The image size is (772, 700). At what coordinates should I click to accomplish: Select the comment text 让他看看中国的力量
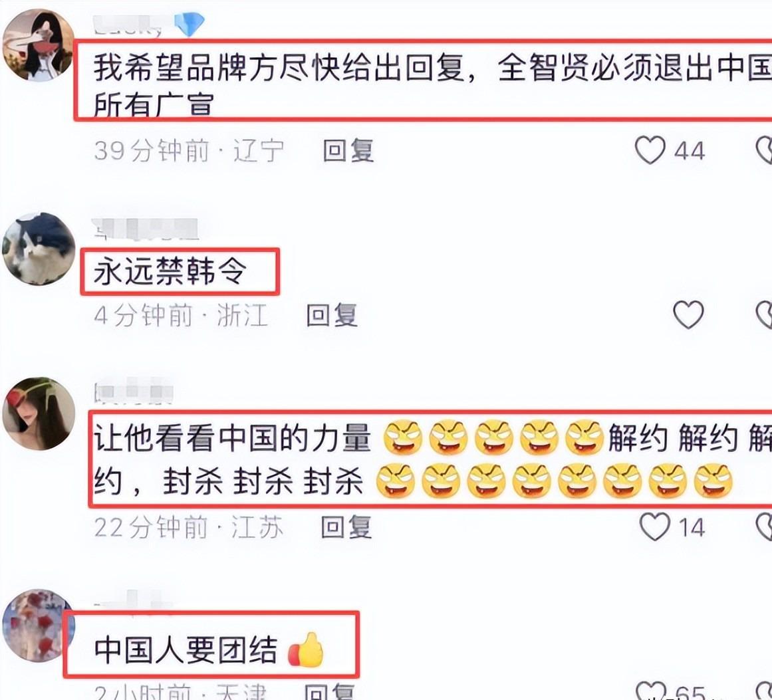tap(232, 437)
